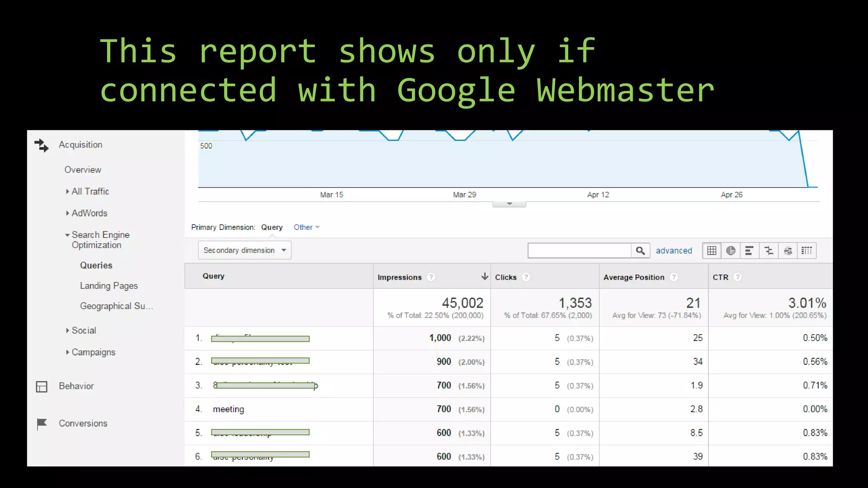This screenshot has width=868, height=488.
Task: Sort by the Query column header
Action: (214, 276)
